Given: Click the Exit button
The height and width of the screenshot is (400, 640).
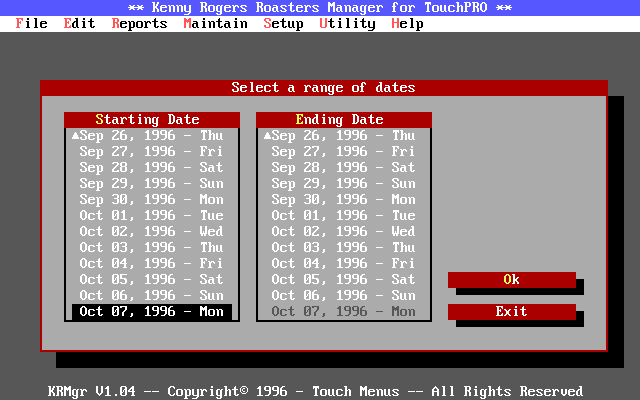Looking at the screenshot, I should 511,311.
